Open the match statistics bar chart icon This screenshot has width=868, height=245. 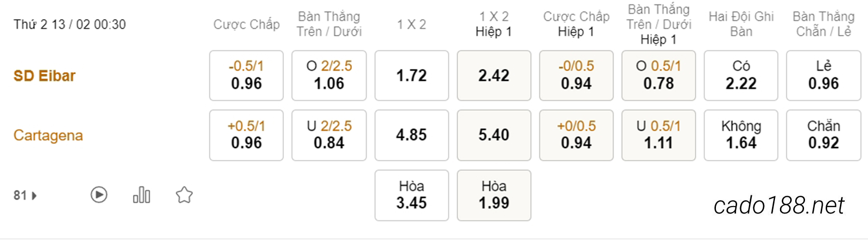click(142, 195)
